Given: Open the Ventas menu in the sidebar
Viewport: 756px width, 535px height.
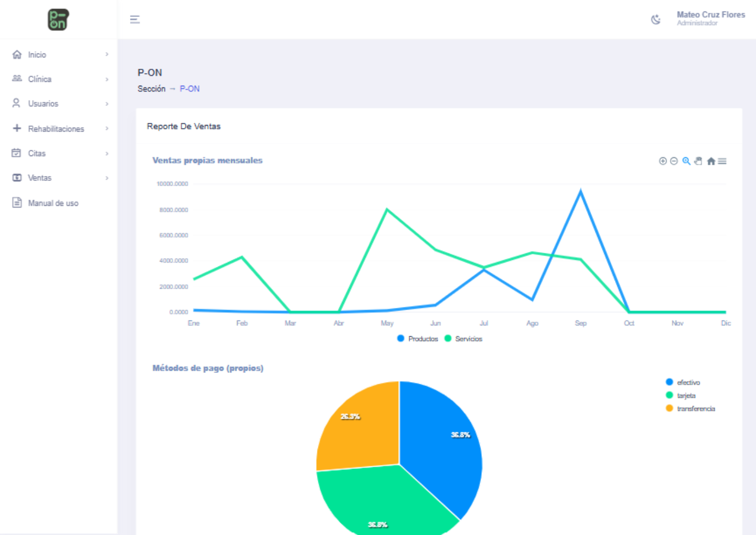Looking at the screenshot, I should pos(40,178).
